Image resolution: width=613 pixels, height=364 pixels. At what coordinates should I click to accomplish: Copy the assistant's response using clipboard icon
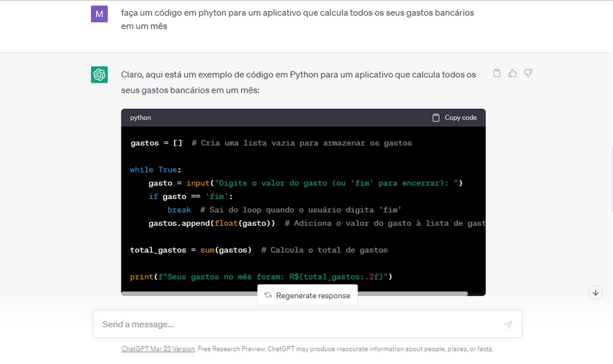497,73
